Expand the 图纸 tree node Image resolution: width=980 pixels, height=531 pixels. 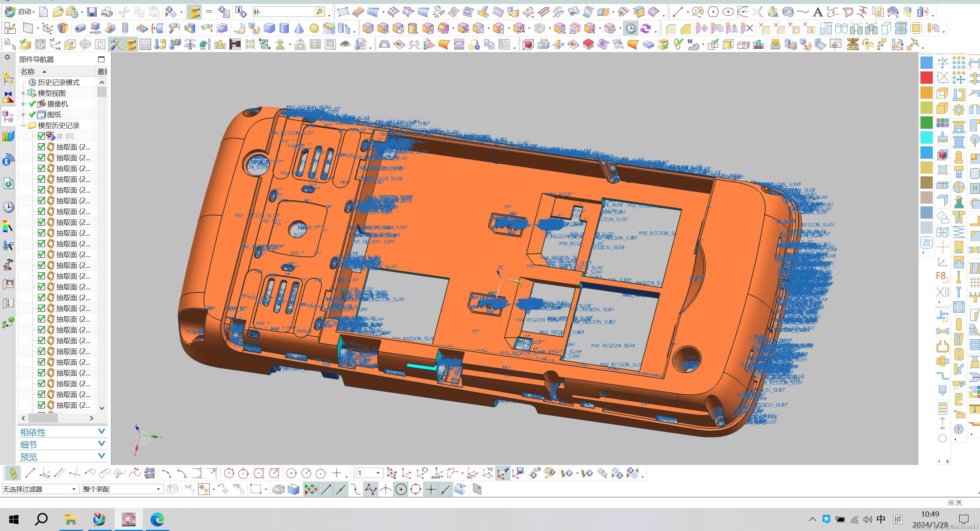(x=23, y=115)
